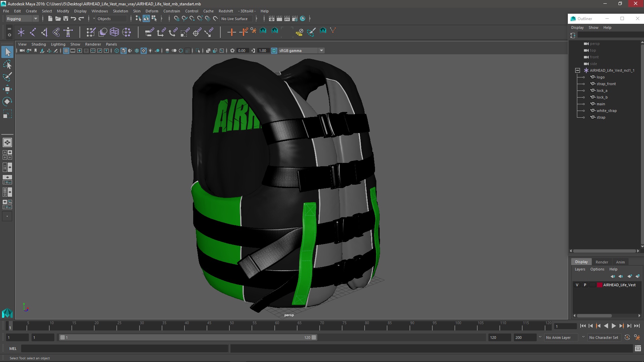The height and width of the screenshot is (362, 644).
Task: Click the IK Handle shelf icon
Action: pyautogui.click(x=45, y=32)
